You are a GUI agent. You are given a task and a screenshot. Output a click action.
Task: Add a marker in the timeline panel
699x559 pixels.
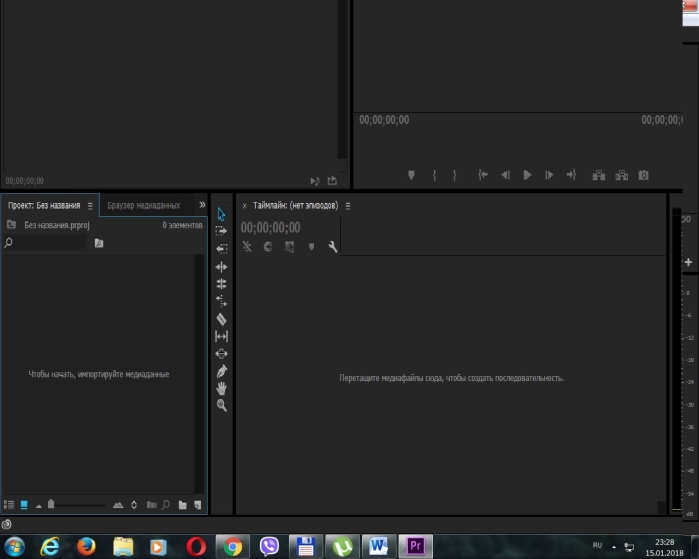pos(312,247)
